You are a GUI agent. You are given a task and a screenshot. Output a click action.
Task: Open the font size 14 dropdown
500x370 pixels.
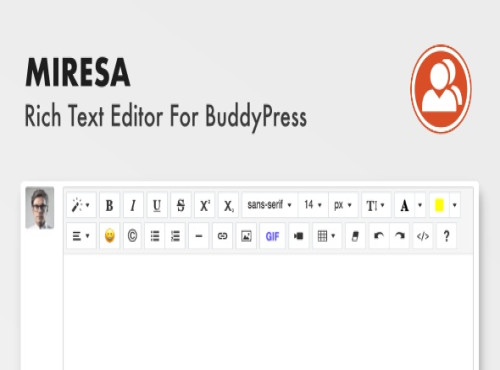coord(313,205)
